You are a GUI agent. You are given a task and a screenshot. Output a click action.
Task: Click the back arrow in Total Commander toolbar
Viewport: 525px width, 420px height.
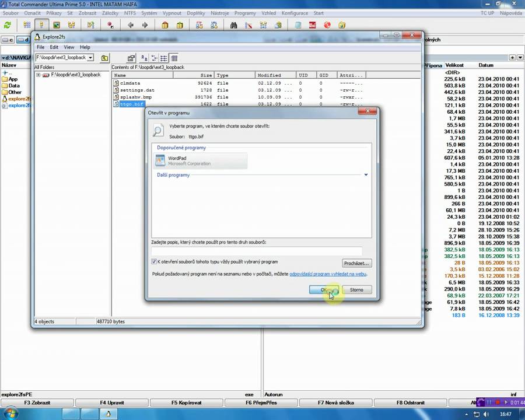(131, 25)
